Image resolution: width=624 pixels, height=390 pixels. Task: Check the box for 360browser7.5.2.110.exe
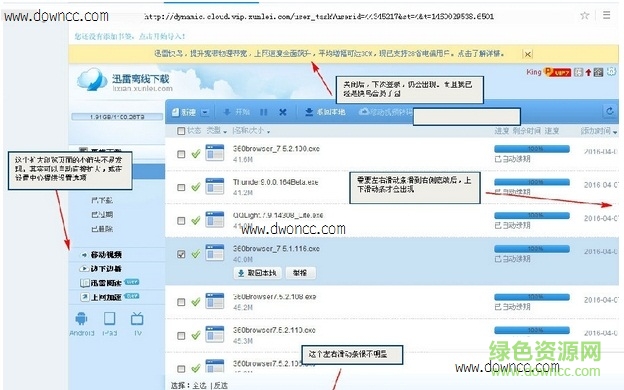tap(181, 335)
